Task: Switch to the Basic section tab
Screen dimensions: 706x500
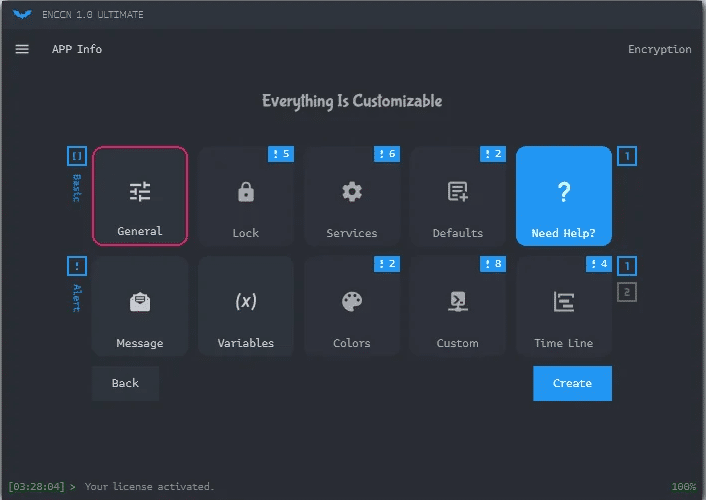Action: 77,188
